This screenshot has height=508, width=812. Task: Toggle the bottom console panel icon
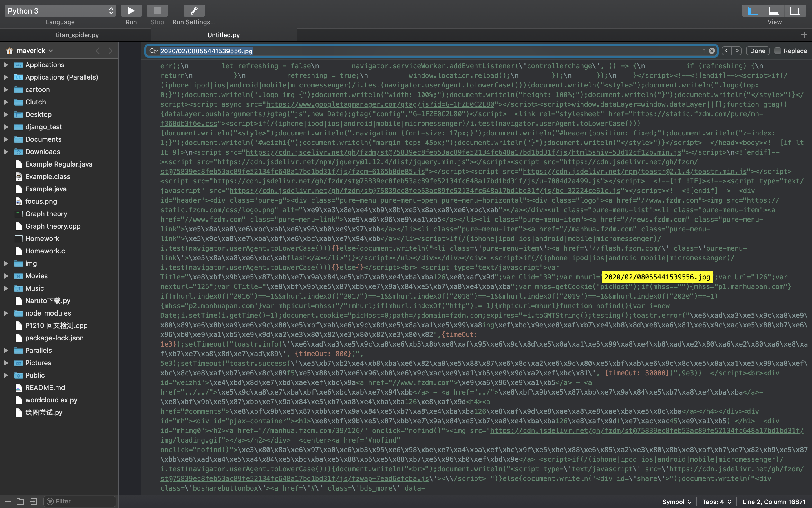tap(774, 11)
